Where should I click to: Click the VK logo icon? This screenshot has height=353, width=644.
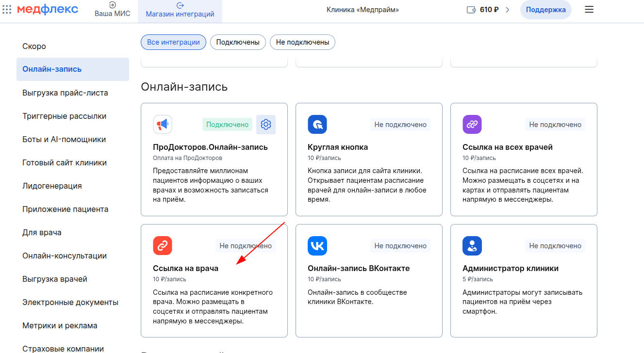coord(317,246)
